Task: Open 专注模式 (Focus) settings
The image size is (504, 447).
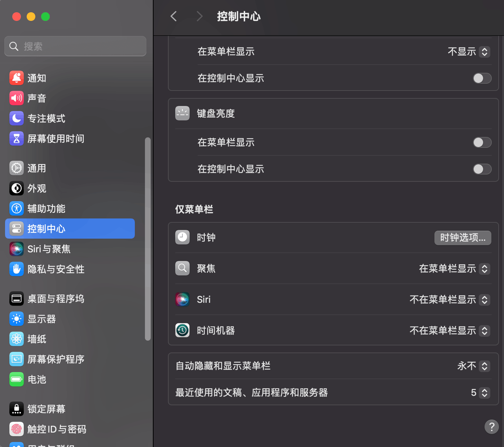Action: [x=16, y=118]
